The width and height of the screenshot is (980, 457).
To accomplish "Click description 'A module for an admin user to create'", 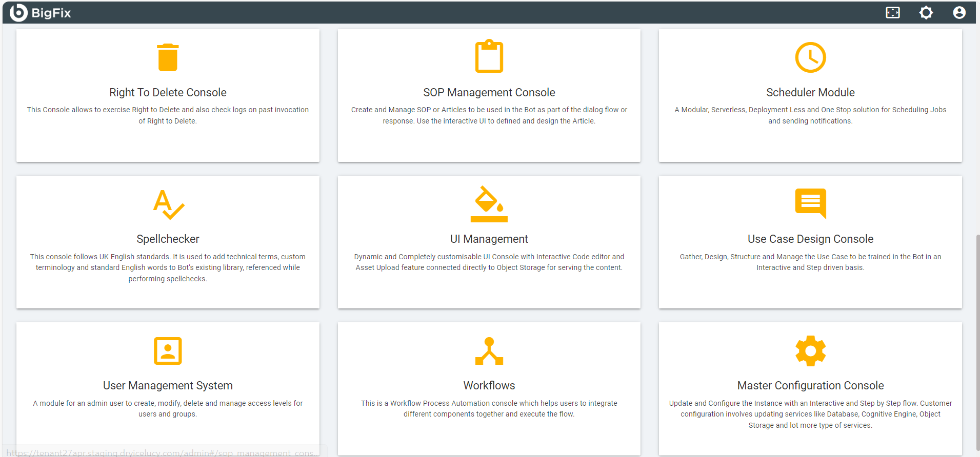I will 168,408.
